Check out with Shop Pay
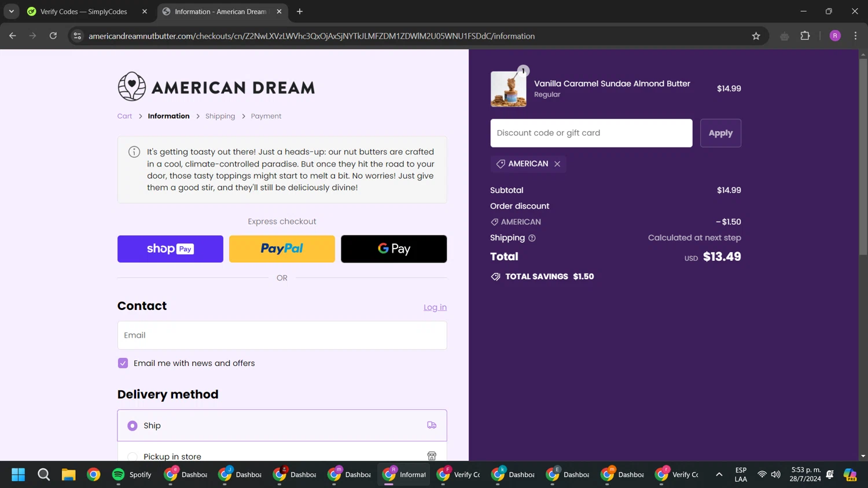Viewport: 868px width, 488px height. [x=170, y=249]
